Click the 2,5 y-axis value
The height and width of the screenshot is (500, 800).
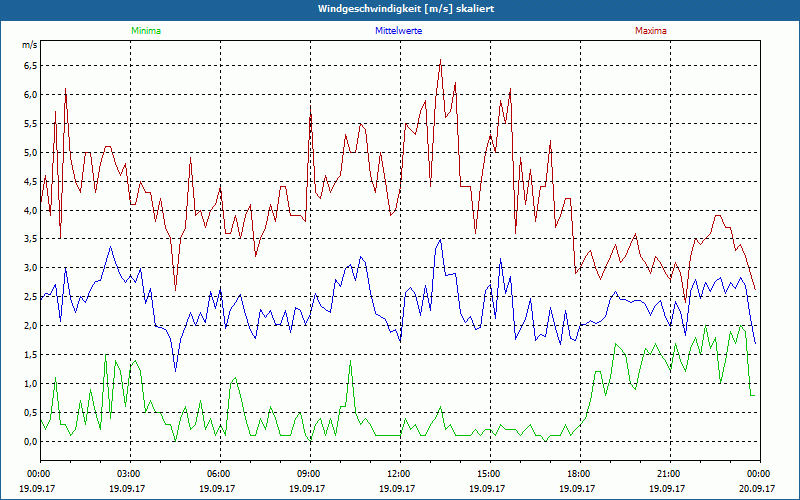point(30,297)
